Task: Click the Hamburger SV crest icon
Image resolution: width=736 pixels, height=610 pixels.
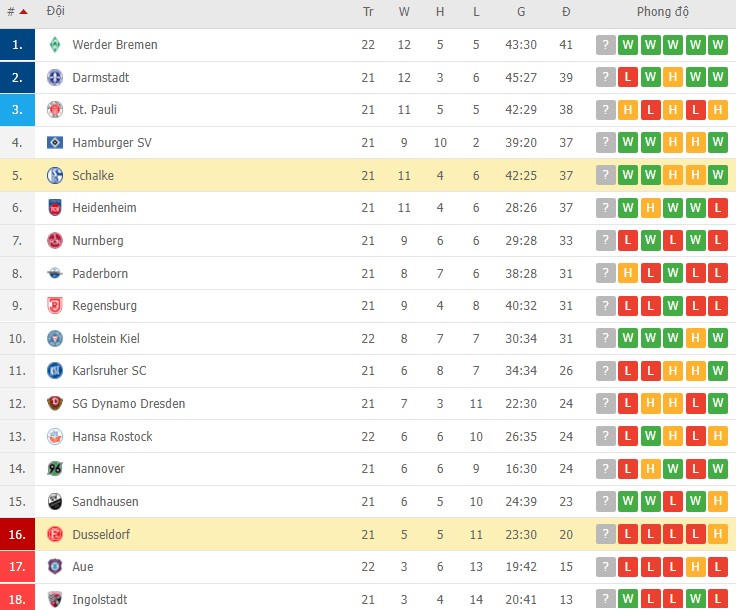Action: (55, 143)
